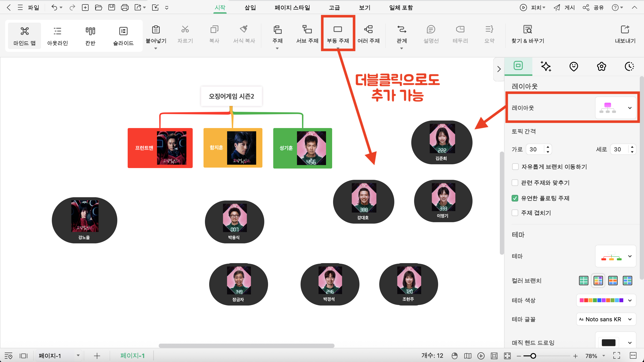
Task: Open the 보기 ribbon tab
Action: (x=365, y=8)
